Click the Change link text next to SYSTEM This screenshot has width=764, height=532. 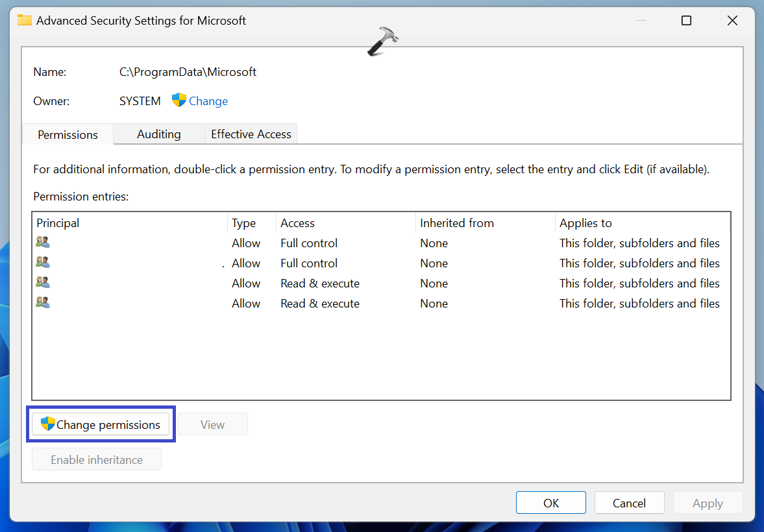(x=208, y=101)
